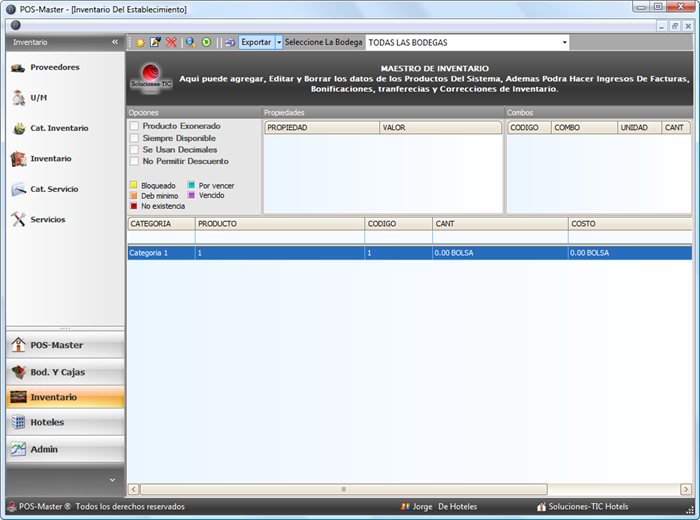
Task: Click the filter field under CODIGO
Action: (399, 237)
